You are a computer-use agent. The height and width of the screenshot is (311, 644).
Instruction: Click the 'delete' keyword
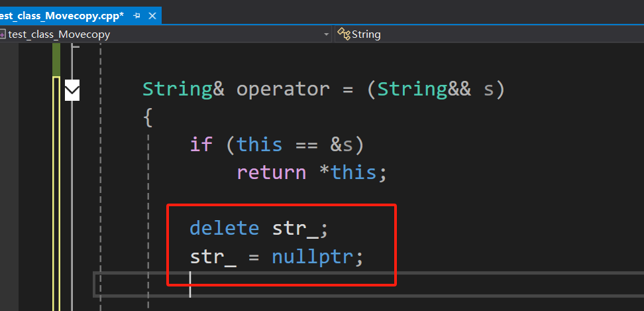click(x=225, y=228)
